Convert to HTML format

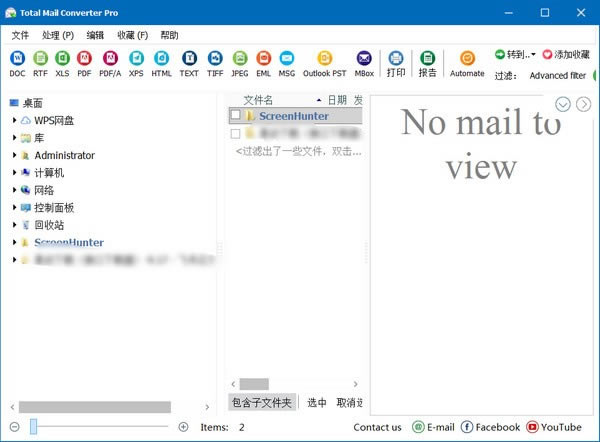pos(161,64)
